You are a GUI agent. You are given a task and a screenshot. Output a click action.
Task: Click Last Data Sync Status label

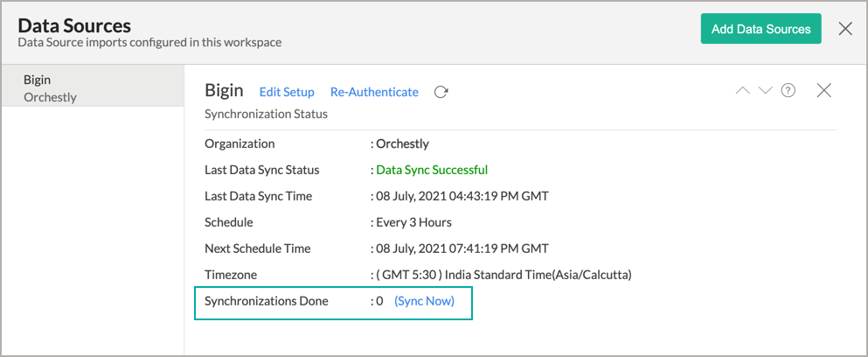point(262,170)
